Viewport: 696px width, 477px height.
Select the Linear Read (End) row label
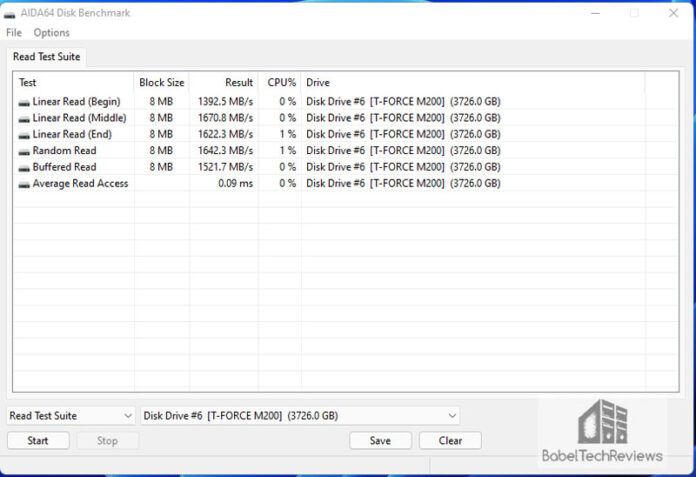point(72,134)
